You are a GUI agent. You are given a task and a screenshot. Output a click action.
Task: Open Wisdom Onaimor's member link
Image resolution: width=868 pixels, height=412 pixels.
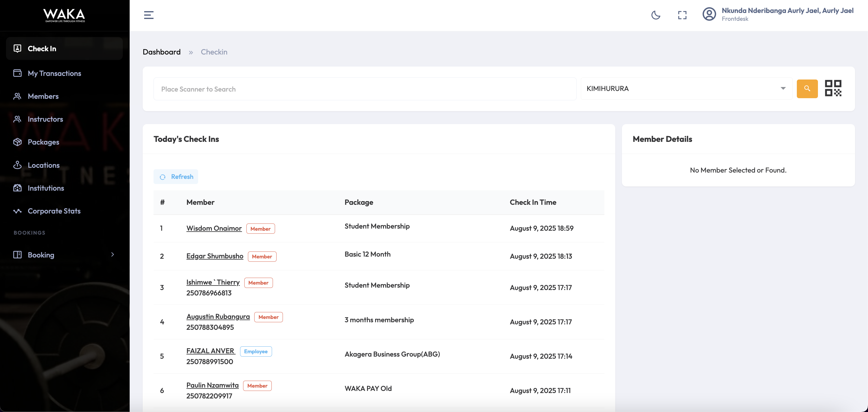(x=214, y=228)
